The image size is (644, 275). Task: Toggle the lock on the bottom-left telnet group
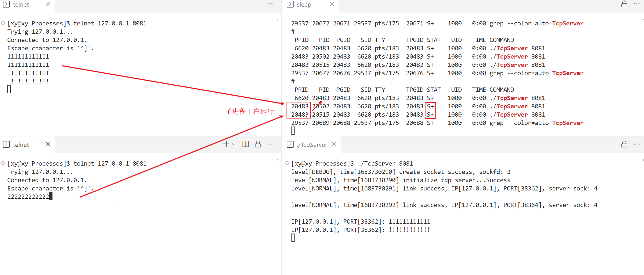258,144
